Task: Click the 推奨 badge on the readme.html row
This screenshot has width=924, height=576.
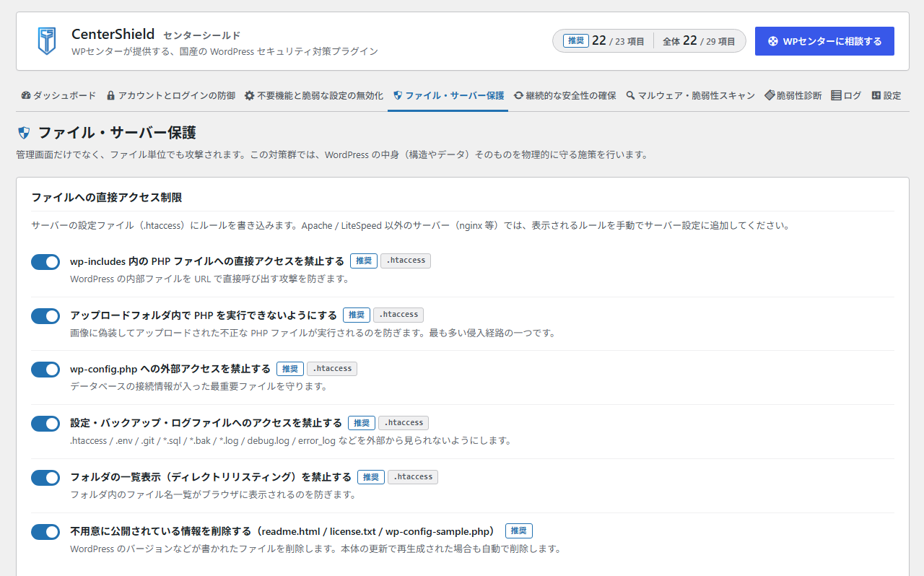Action: [518, 531]
